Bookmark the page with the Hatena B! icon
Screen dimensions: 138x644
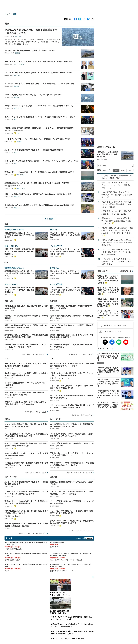click(x=80, y=19)
